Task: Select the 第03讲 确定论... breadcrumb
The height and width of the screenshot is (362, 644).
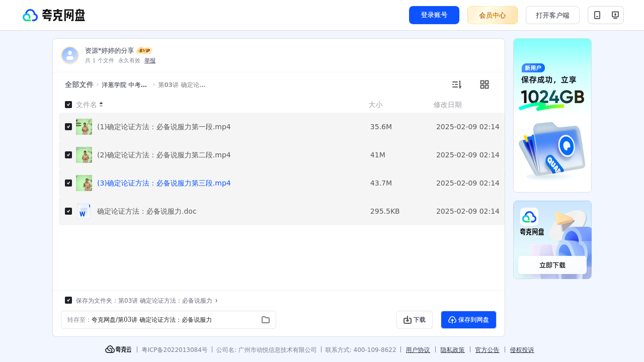Action: coord(182,85)
